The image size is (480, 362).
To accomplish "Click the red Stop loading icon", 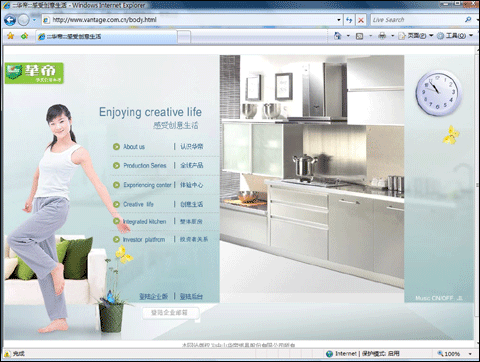I will 361,20.
